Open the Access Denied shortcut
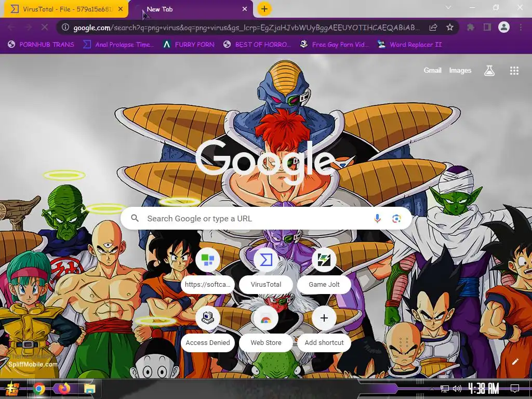532x399 pixels. 208,329
